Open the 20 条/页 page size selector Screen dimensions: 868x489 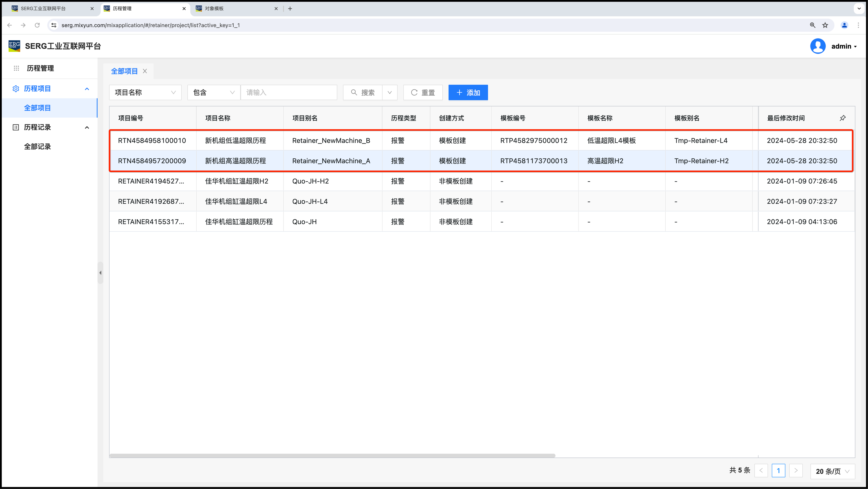[x=832, y=471]
